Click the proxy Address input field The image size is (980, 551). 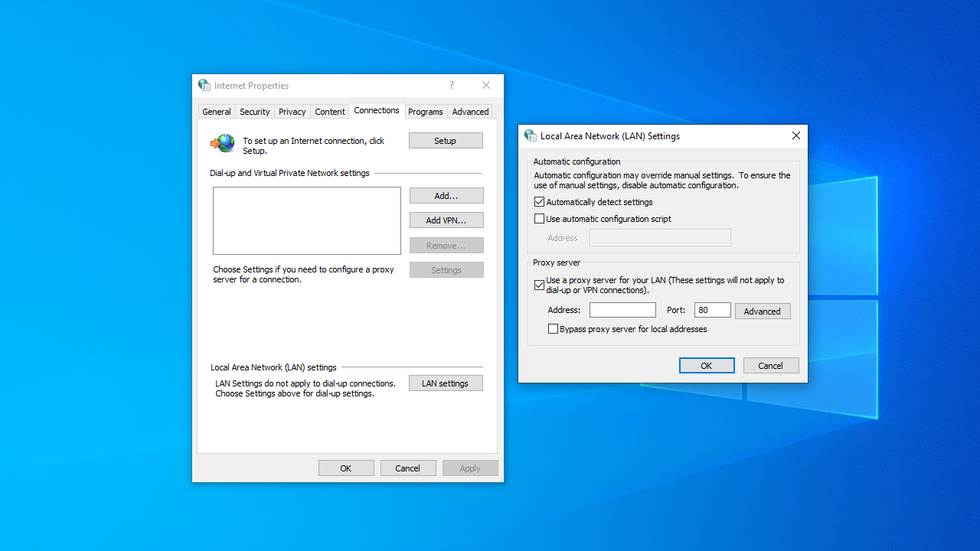pyautogui.click(x=622, y=310)
